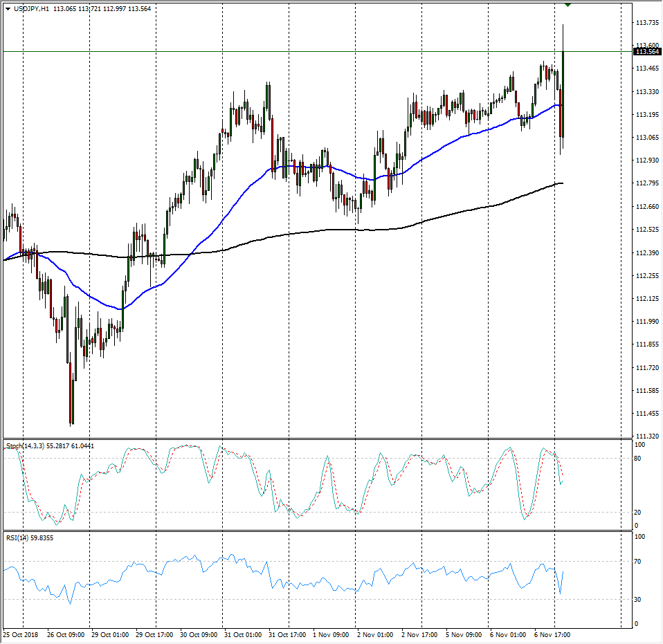
Task: Click the 25 Oct 2018 date label
Action: 22,634
